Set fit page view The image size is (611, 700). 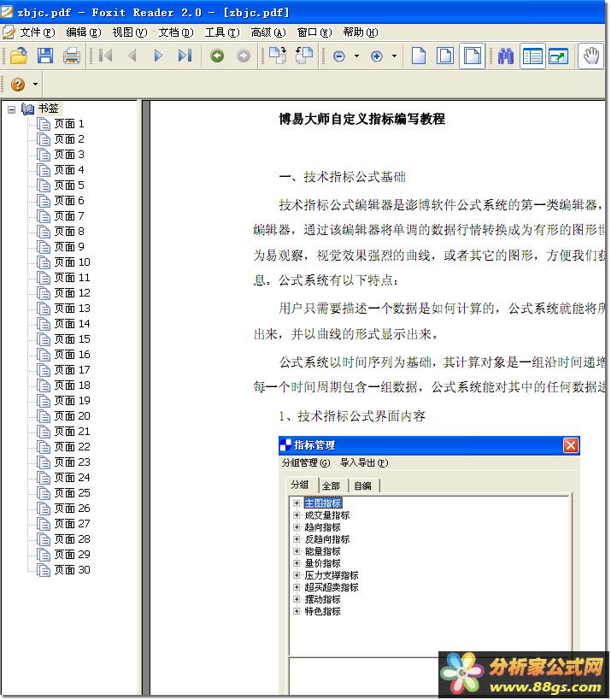[x=445, y=56]
